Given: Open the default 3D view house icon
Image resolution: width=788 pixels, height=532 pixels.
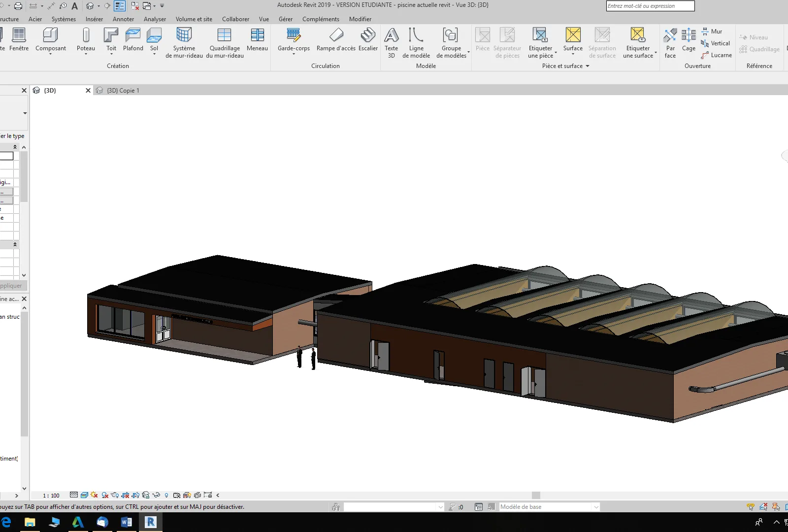Looking at the screenshot, I should [x=90, y=6].
